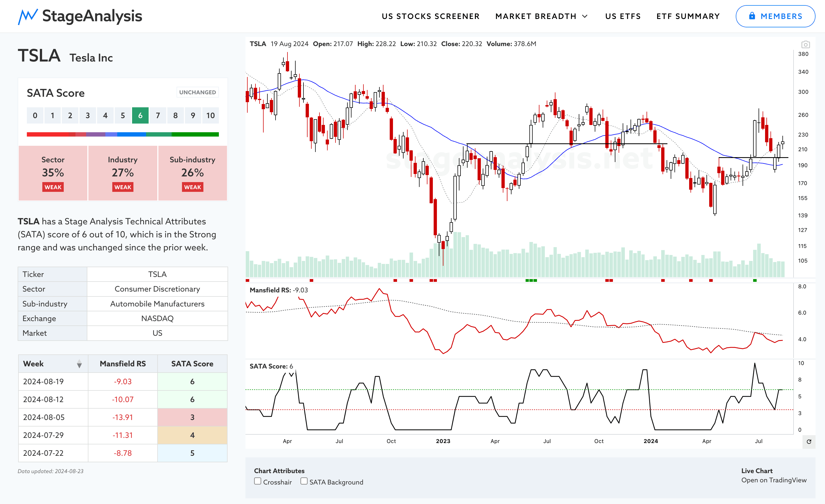
Task: Click the UNCHANGED status badge
Action: pyautogui.click(x=197, y=92)
